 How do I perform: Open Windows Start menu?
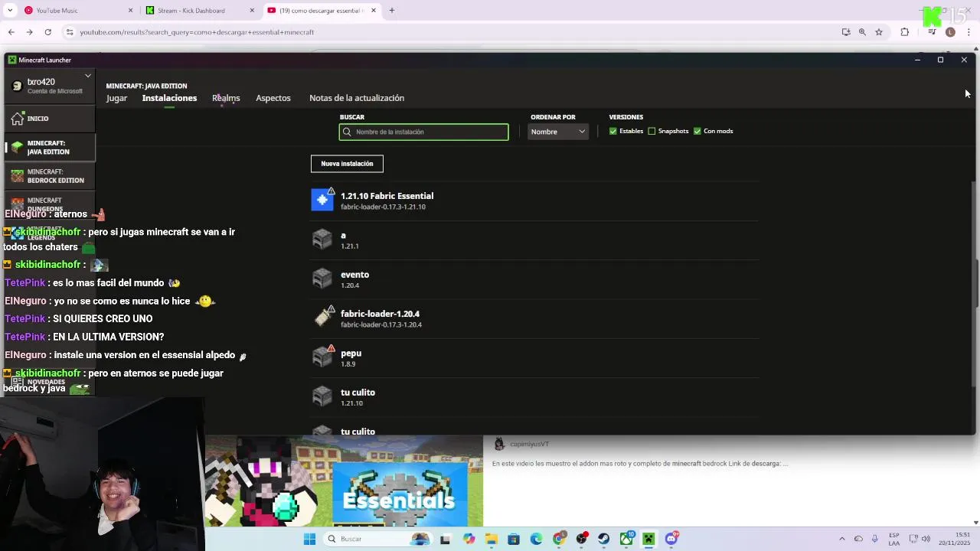click(x=309, y=539)
